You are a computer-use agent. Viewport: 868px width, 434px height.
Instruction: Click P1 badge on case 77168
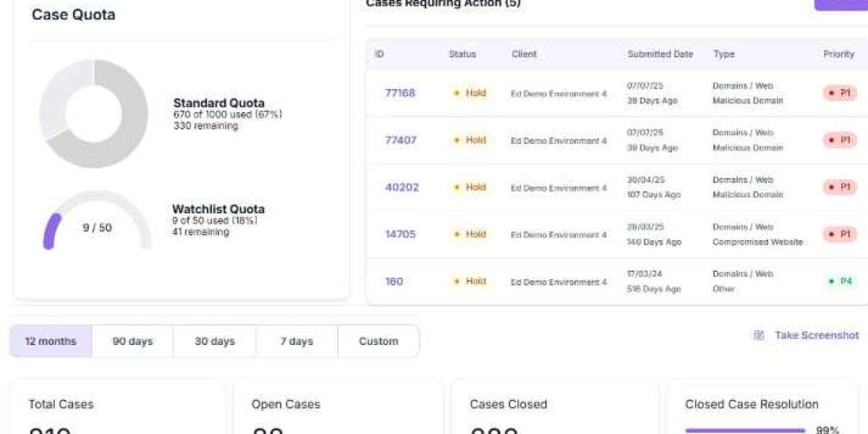(840, 93)
